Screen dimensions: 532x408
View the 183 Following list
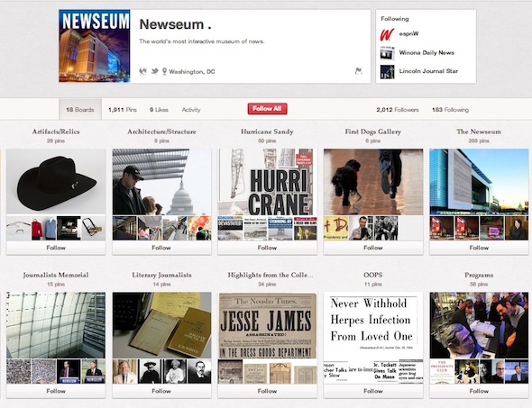[x=450, y=110]
